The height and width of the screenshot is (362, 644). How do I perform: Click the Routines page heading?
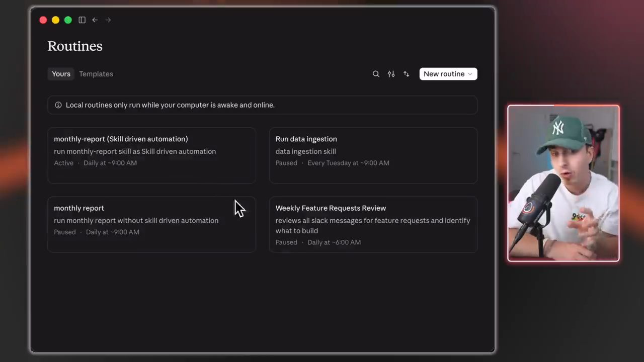75,46
